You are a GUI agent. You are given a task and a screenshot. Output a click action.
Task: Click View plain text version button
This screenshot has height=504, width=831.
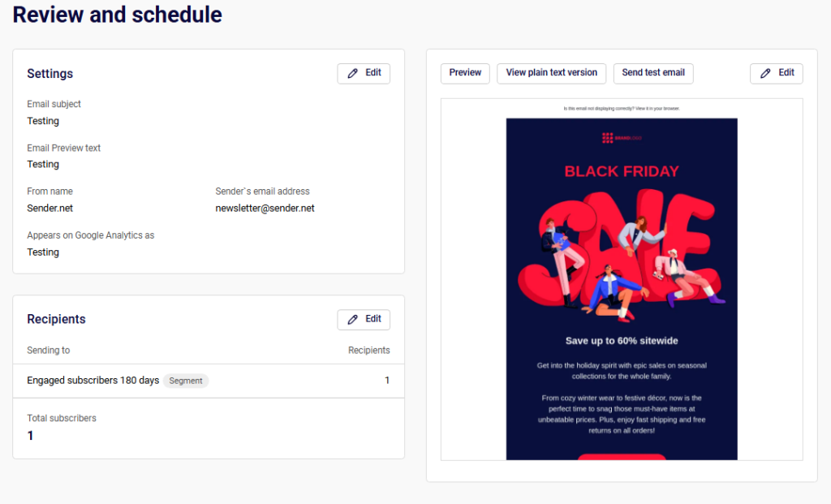pos(551,73)
